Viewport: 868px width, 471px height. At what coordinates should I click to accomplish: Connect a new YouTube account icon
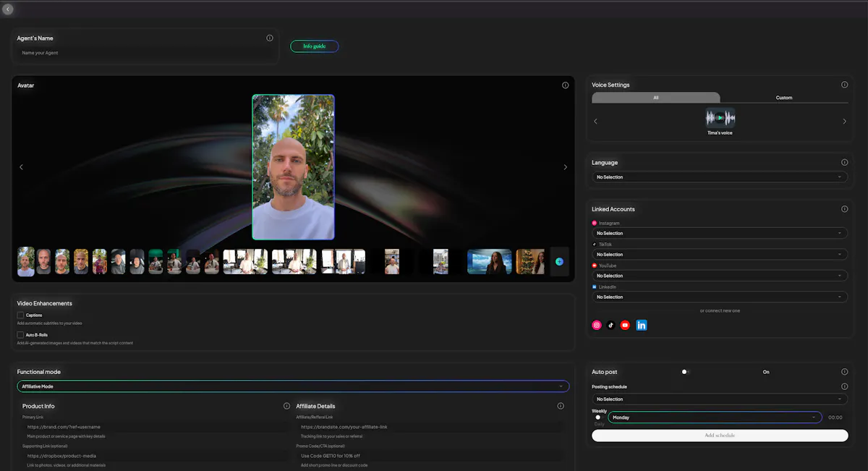pos(626,325)
